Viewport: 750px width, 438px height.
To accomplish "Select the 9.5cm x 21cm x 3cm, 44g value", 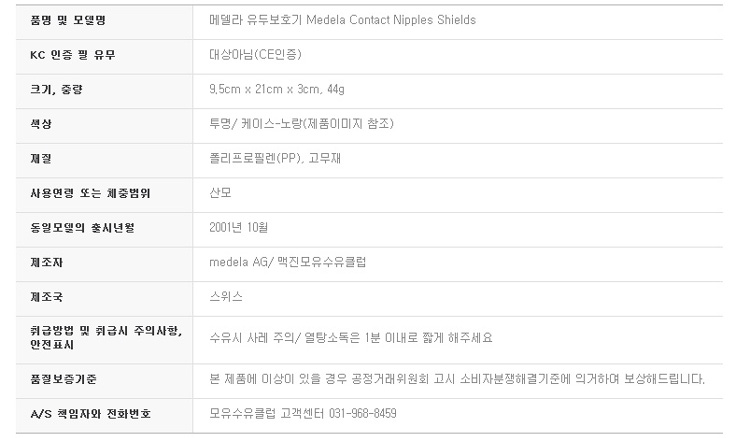I will click(x=277, y=89).
